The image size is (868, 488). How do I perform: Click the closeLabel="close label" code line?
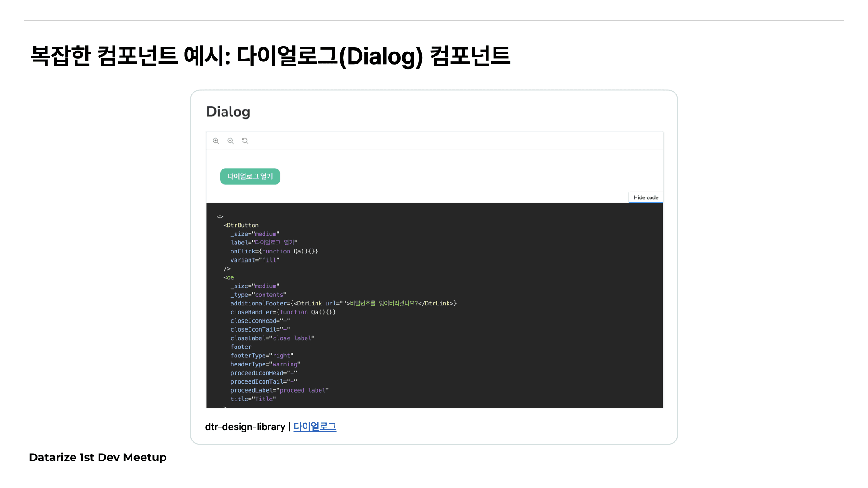(x=272, y=338)
